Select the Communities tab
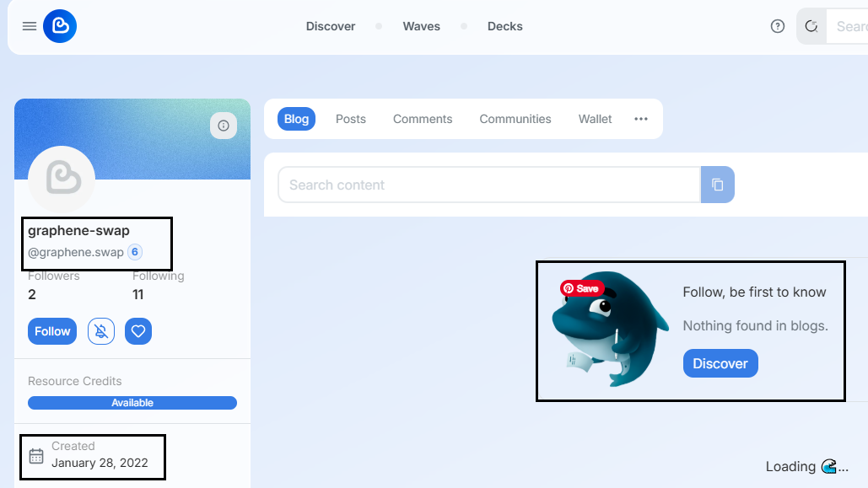The width and height of the screenshot is (868, 488). [515, 119]
